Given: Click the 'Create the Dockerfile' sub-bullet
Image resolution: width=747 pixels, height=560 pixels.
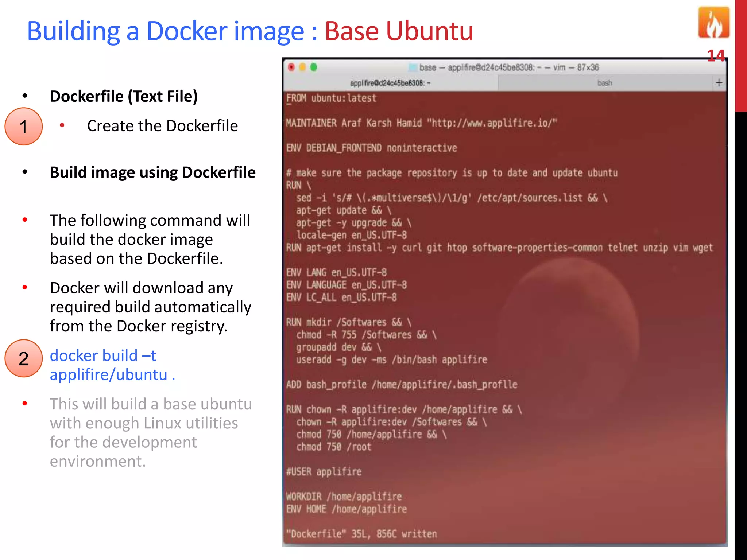Looking at the screenshot, I should click(162, 126).
